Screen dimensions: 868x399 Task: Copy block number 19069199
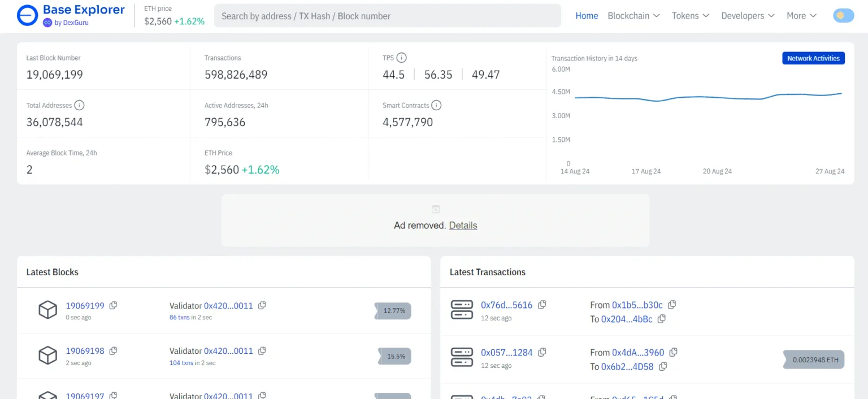pos(113,305)
